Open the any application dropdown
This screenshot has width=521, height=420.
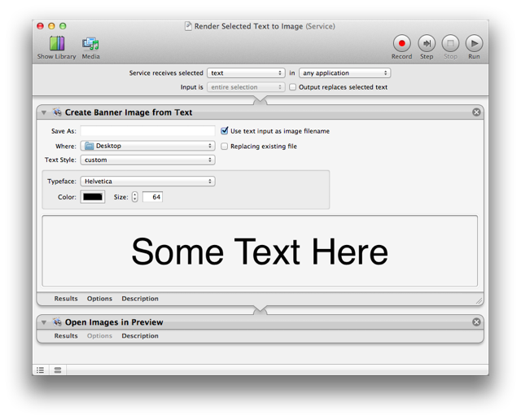(x=345, y=73)
